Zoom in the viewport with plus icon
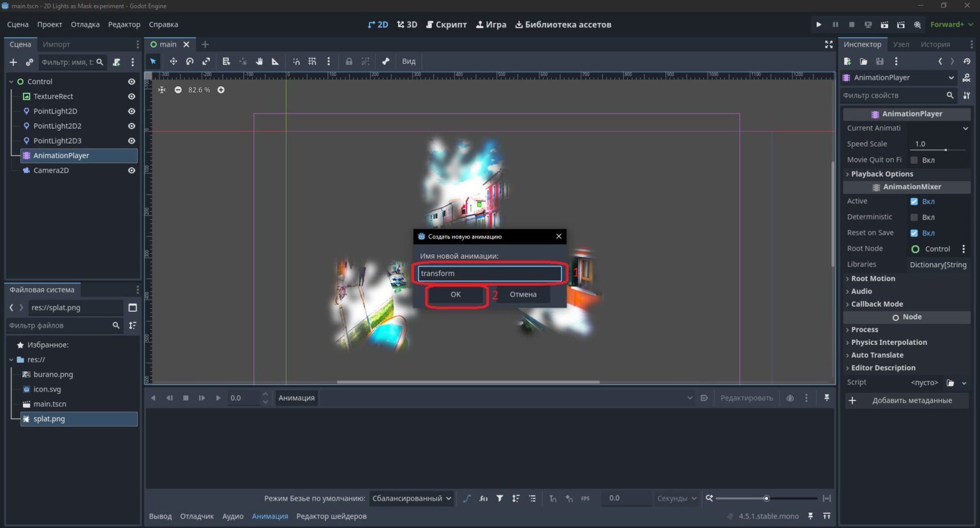This screenshot has height=528, width=980. [221, 90]
